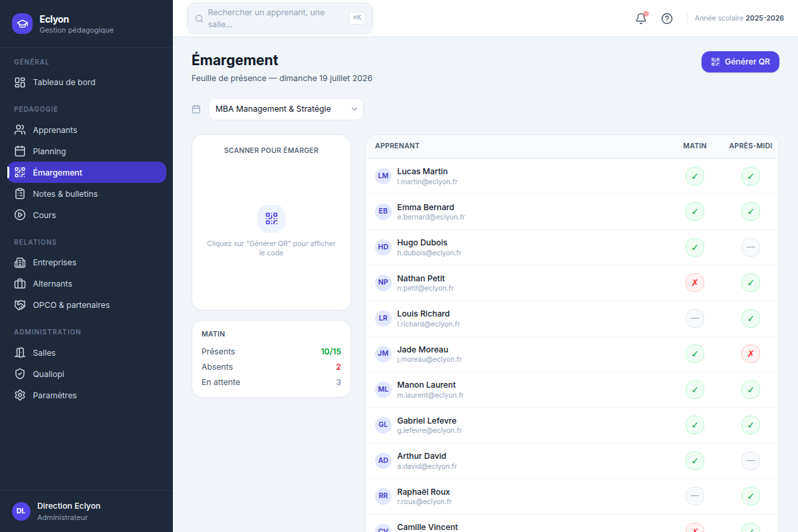Navigate to OPCO & partenaires
This screenshot has width=798, height=532.
(86, 305)
